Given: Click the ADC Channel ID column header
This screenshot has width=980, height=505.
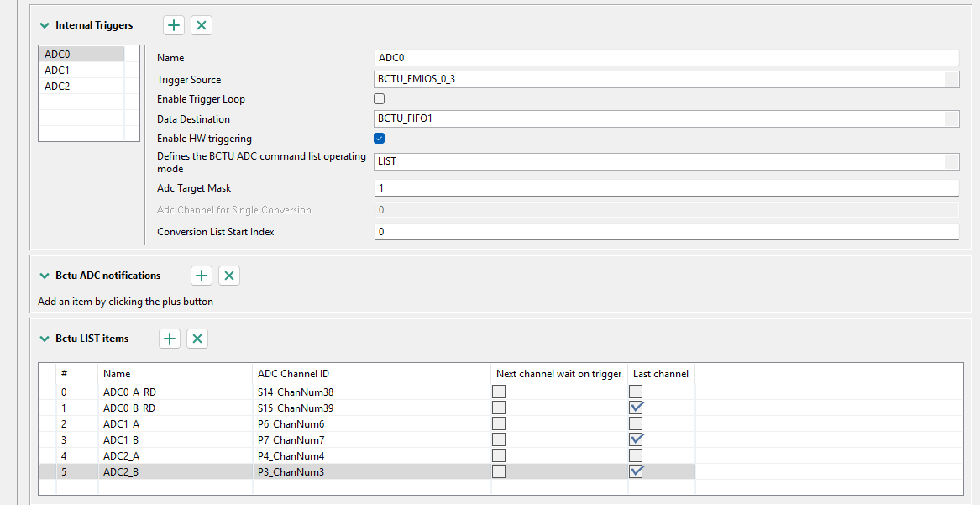Looking at the screenshot, I should pos(372,374).
